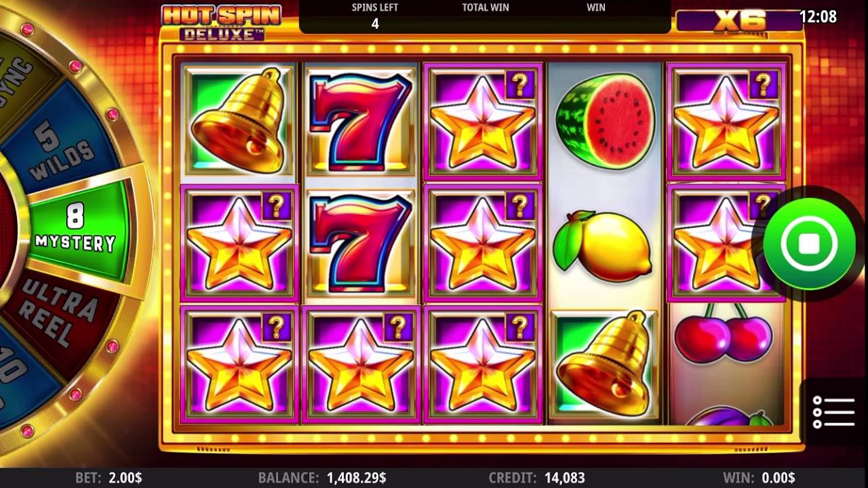Screen dimensions: 868x488
Task: Select the red seven in the top row
Action: pos(360,121)
